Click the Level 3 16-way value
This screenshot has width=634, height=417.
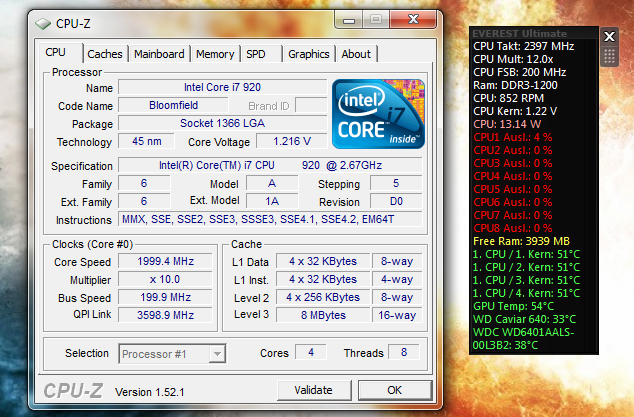click(397, 315)
